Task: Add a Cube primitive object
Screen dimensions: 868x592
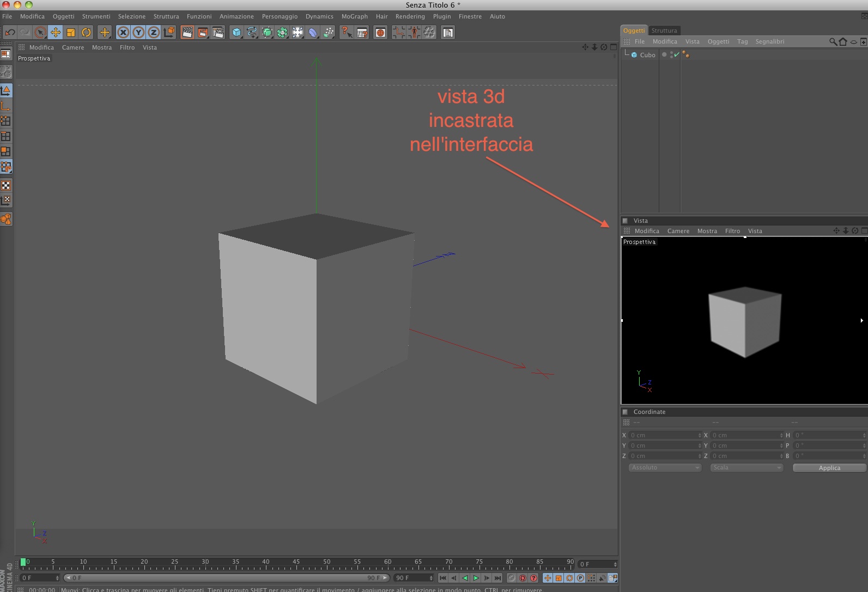Action: [236, 33]
